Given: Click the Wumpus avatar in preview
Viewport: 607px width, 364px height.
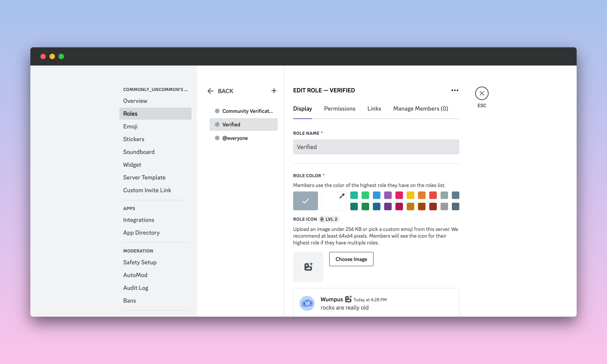Looking at the screenshot, I should coord(307,303).
